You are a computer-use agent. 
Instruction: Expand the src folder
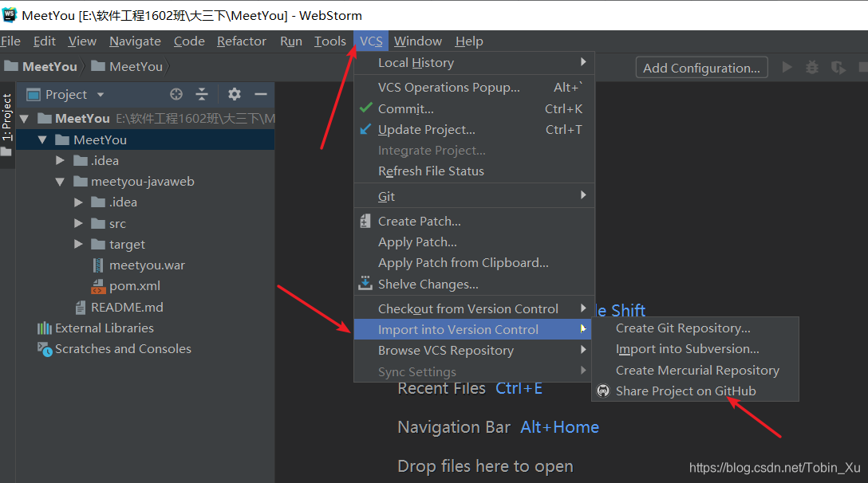(78, 223)
